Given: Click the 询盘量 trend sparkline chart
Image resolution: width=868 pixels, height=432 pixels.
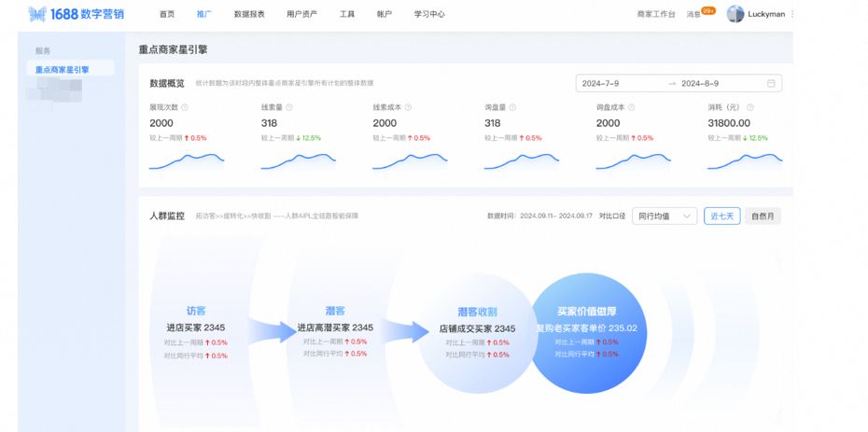Looking at the screenshot, I should [522, 161].
